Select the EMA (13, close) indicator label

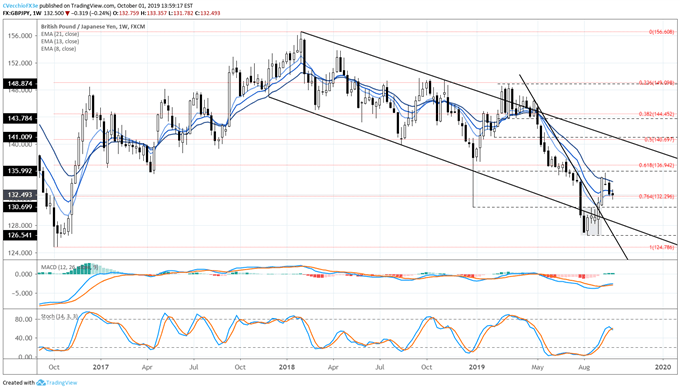coord(60,41)
